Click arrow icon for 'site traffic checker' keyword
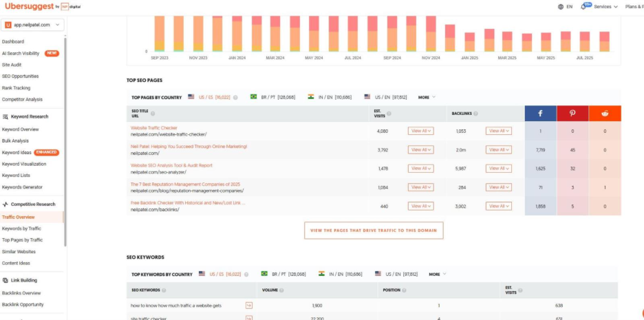The height and width of the screenshot is (320, 644). click(x=249, y=318)
